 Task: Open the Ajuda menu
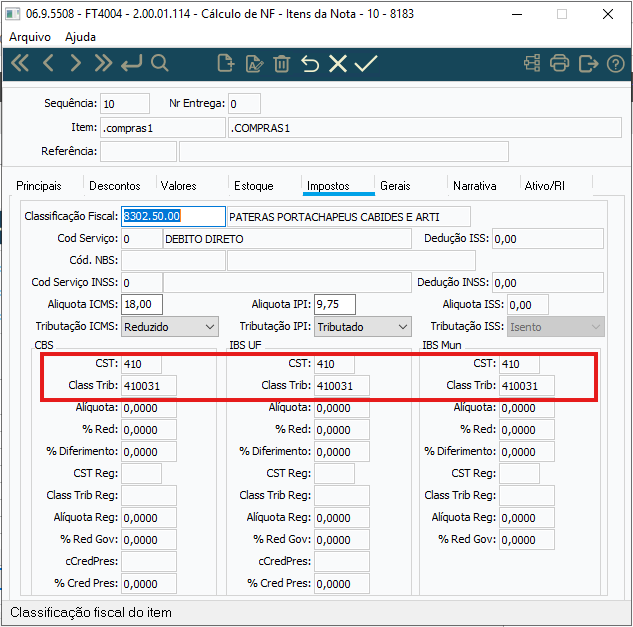coord(80,37)
